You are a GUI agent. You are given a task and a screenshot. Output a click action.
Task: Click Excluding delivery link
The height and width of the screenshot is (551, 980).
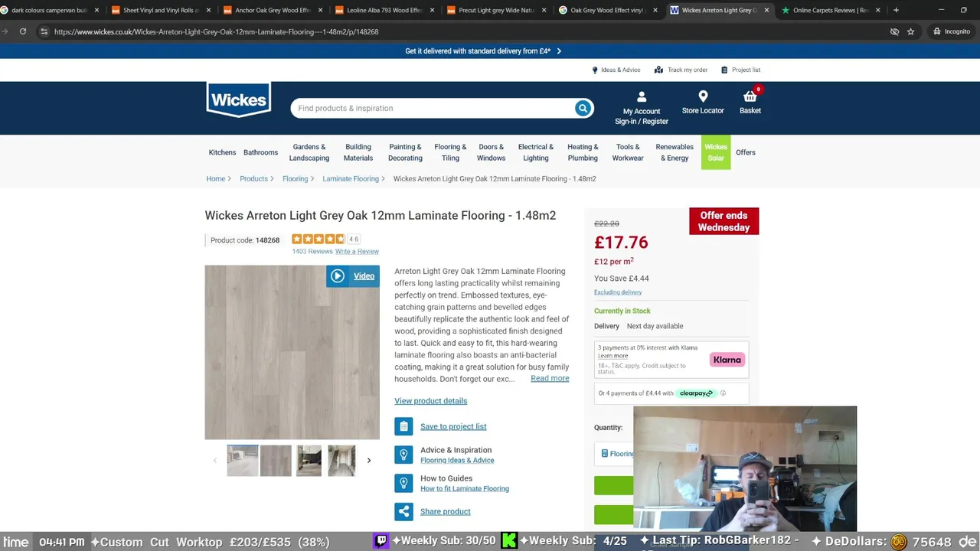(618, 292)
